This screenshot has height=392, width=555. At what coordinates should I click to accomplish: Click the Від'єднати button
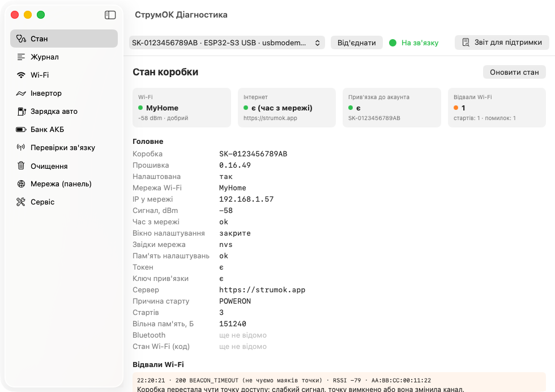[356, 43]
